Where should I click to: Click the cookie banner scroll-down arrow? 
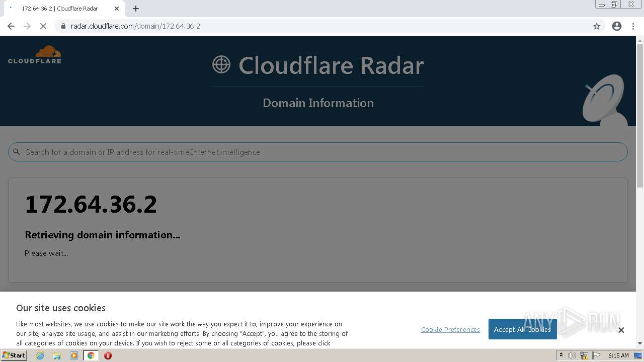[x=640, y=343]
